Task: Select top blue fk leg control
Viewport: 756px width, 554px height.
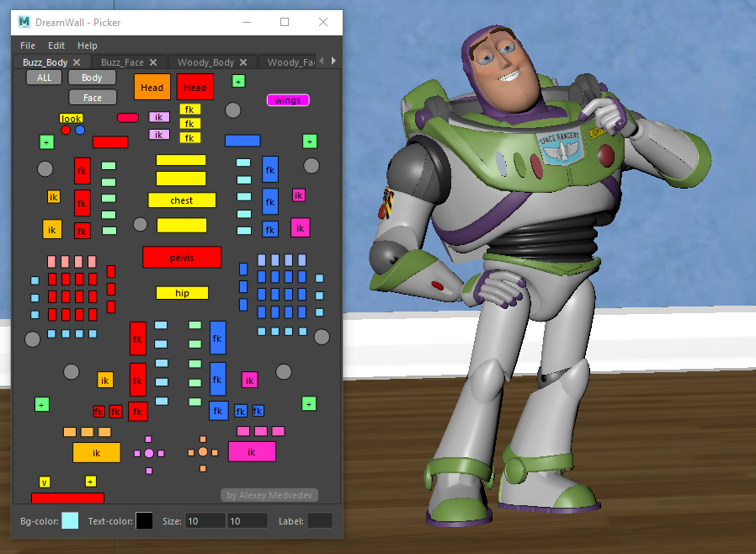Action: click(x=218, y=338)
